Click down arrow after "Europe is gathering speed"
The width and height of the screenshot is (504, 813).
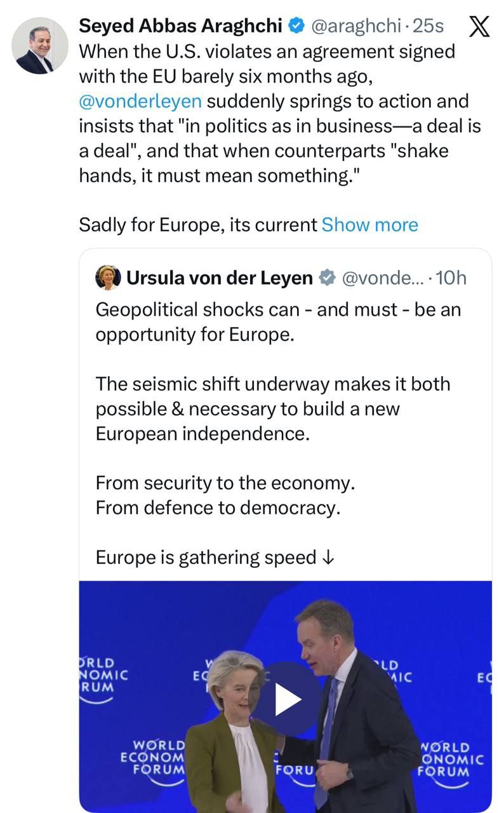tap(328, 558)
